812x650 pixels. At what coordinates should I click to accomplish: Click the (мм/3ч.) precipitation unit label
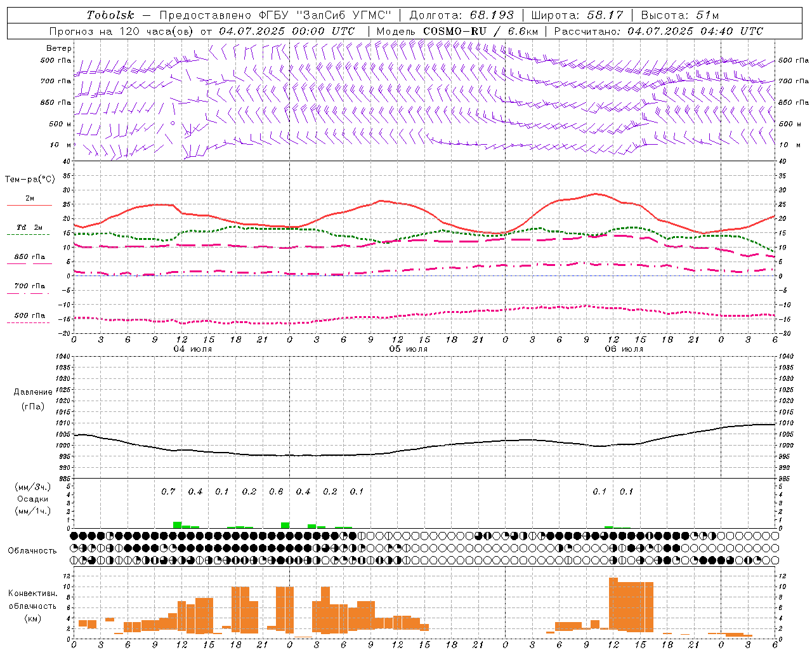pos(33,487)
